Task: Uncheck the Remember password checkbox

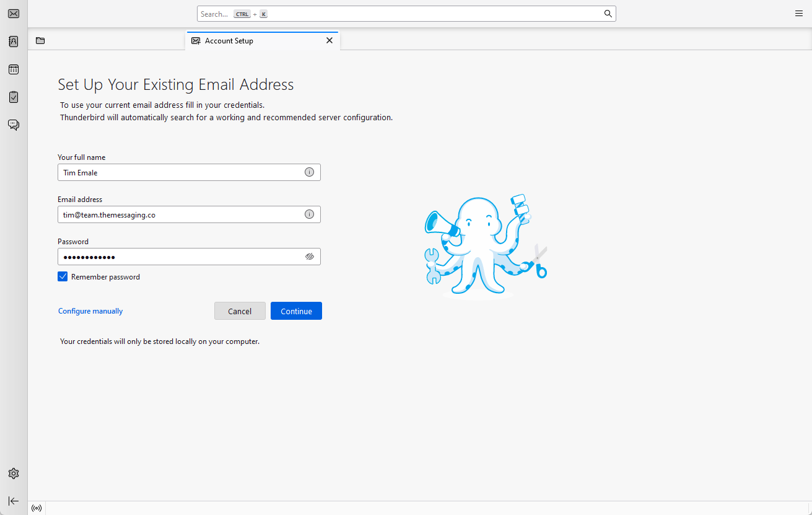Action: point(63,277)
